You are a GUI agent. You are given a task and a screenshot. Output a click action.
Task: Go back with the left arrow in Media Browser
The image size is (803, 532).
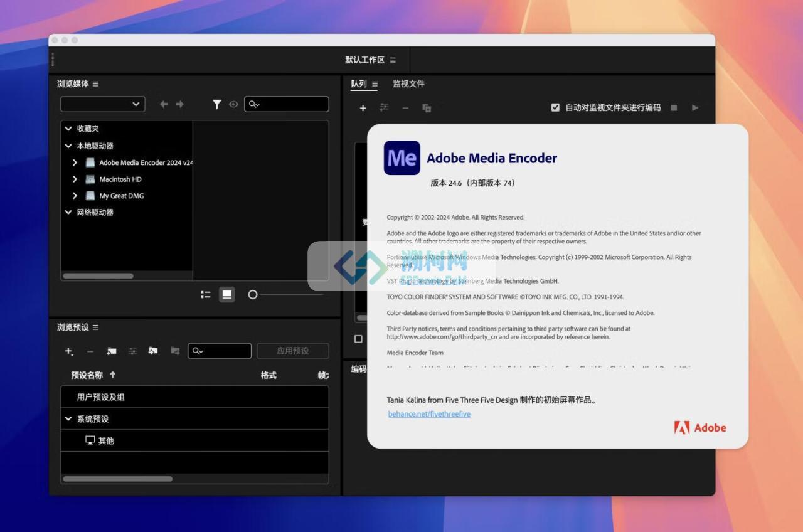click(x=164, y=104)
